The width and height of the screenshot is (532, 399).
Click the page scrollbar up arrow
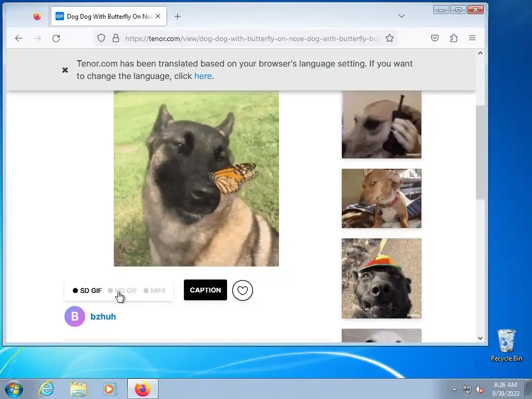click(480, 54)
